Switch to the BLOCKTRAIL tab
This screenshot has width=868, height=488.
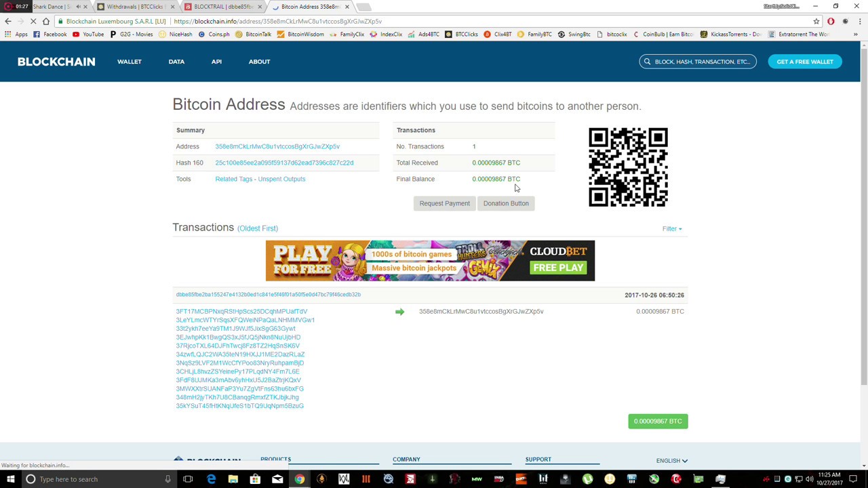222,7
